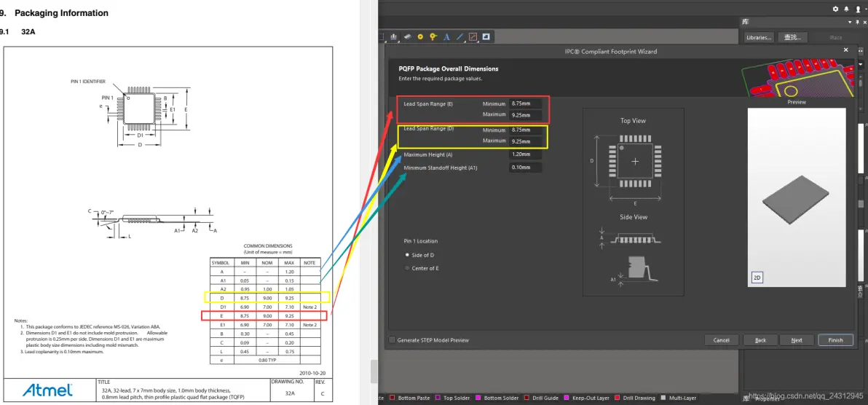Screen dimensions: 868x405
Task: Click the Maximum Height (A) field
Action: 525,154
